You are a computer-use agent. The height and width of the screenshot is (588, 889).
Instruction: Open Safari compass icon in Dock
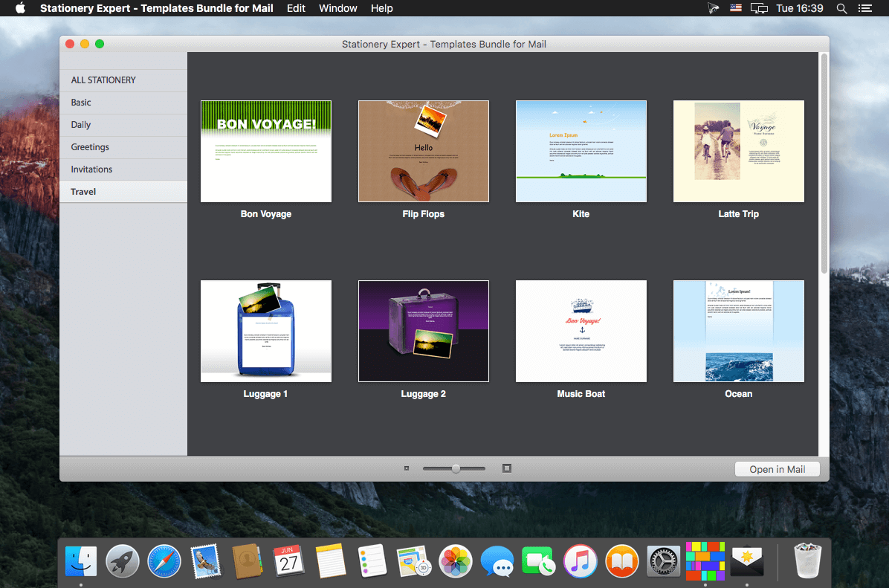164,561
